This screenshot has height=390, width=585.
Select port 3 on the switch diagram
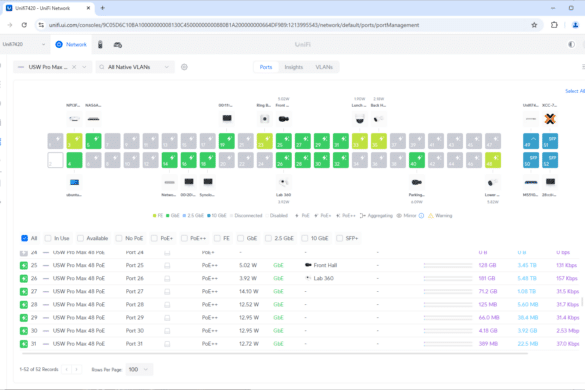point(74,141)
